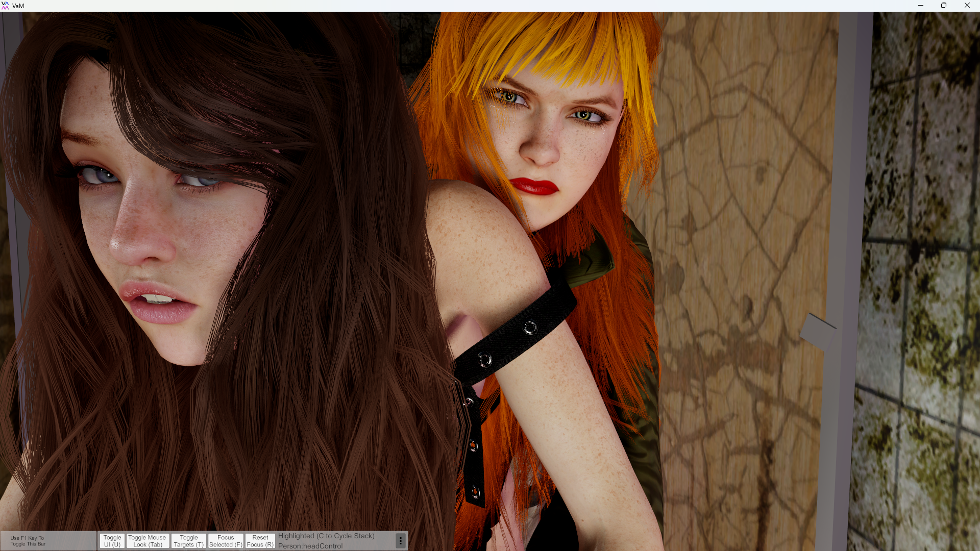
Task: Click the VaM title text
Action: coord(18,6)
